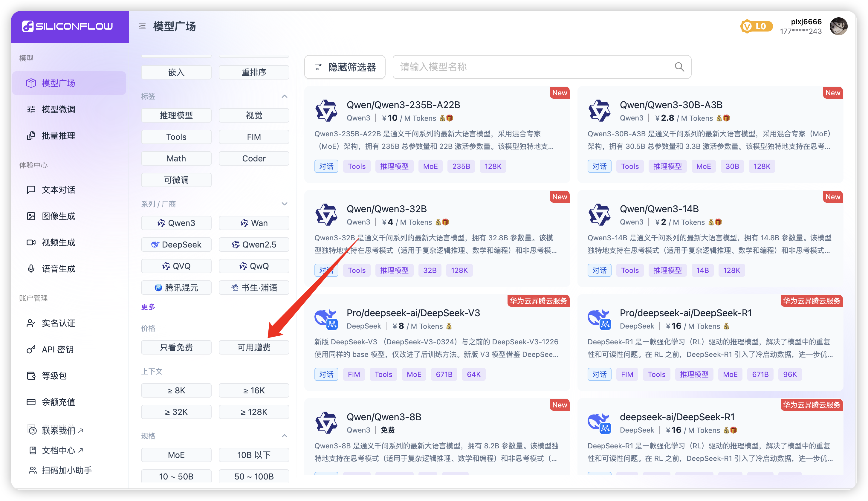Select the 可用赠费 price filter
This screenshot has width=868, height=501.
254,348
